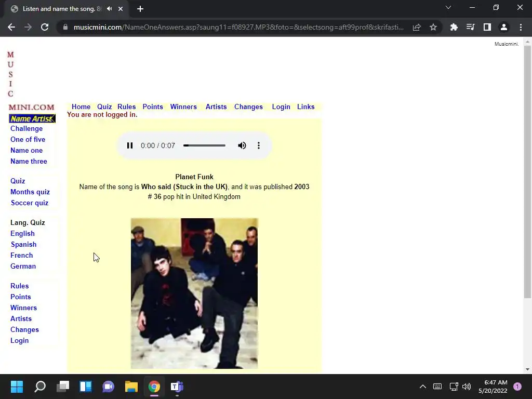Open Changes in top navigation
The height and width of the screenshot is (399, 532).
[x=248, y=107]
